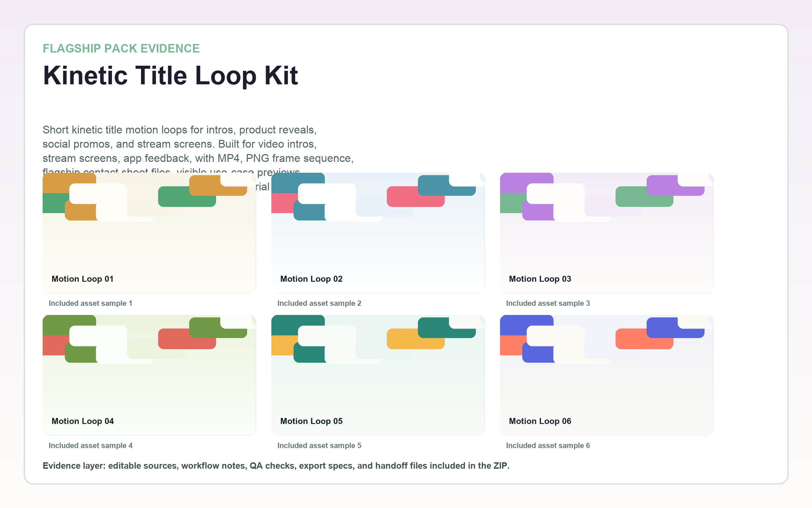Click the Kinetic Title Loop Kit heading
Screen dimensions: 812x508
(x=170, y=75)
